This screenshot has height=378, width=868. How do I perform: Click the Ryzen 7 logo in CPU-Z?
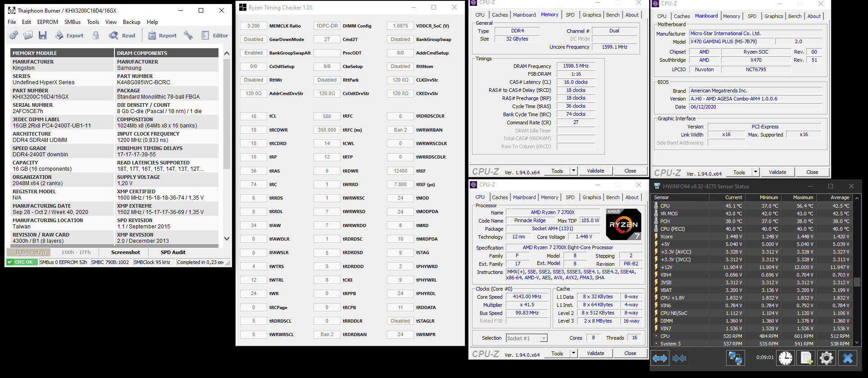pos(623,224)
